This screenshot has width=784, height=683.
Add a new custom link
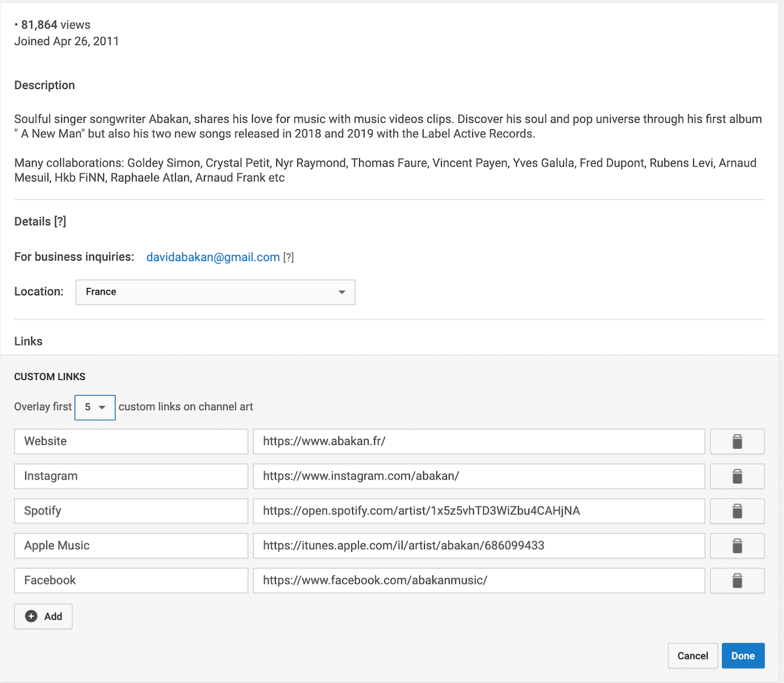point(43,616)
